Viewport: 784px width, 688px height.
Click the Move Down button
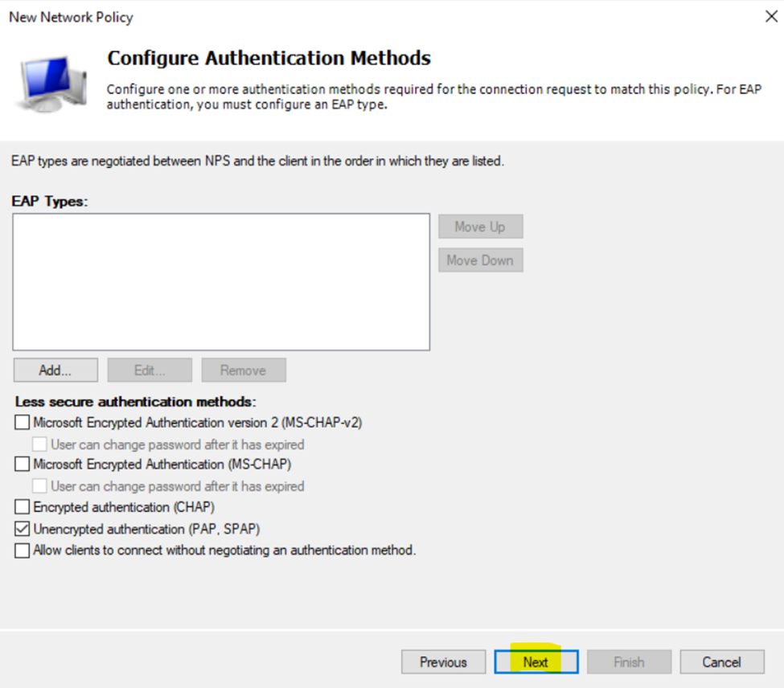tap(481, 260)
